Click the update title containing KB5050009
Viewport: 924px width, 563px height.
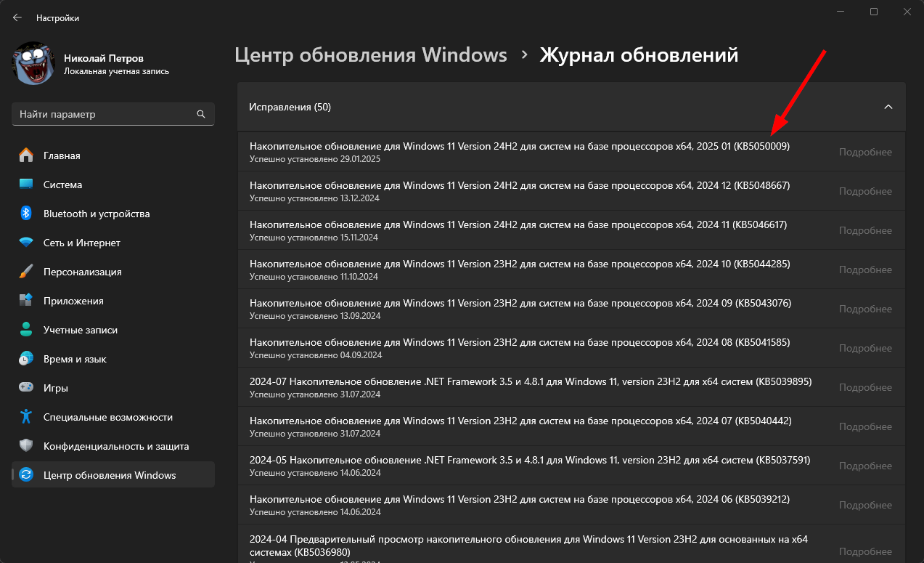(x=520, y=146)
